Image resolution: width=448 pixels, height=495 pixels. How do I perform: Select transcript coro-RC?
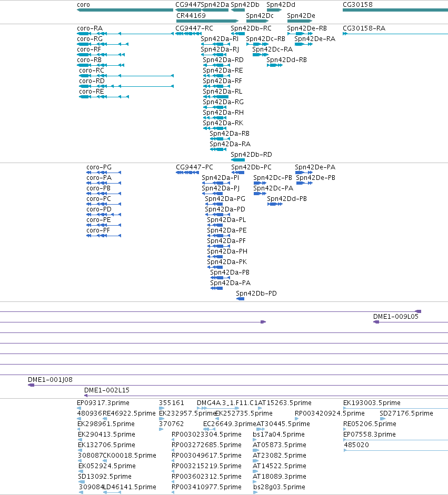(x=126, y=76)
